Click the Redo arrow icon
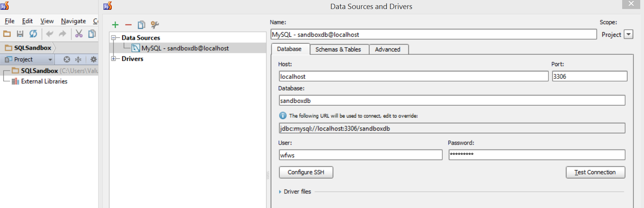Image resolution: width=644 pixels, height=208 pixels. [62, 34]
